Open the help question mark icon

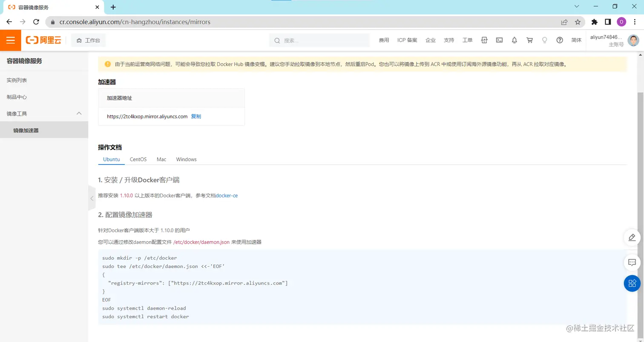click(560, 40)
